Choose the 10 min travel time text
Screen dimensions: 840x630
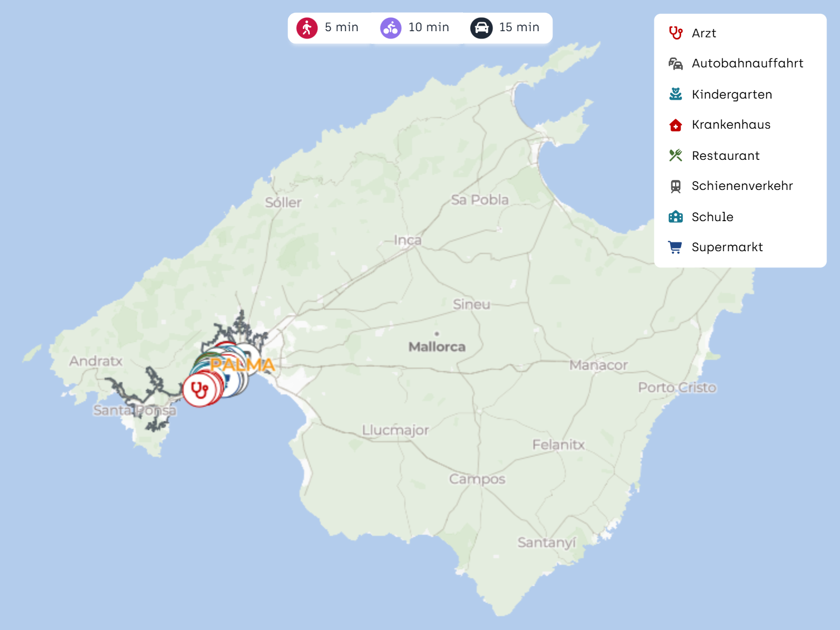pos(428,27)
